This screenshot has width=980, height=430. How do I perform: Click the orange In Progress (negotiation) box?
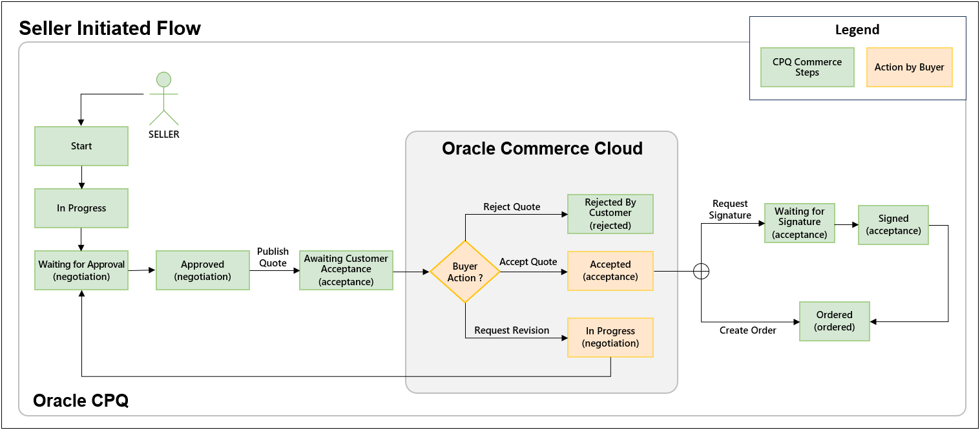[610, 337]
